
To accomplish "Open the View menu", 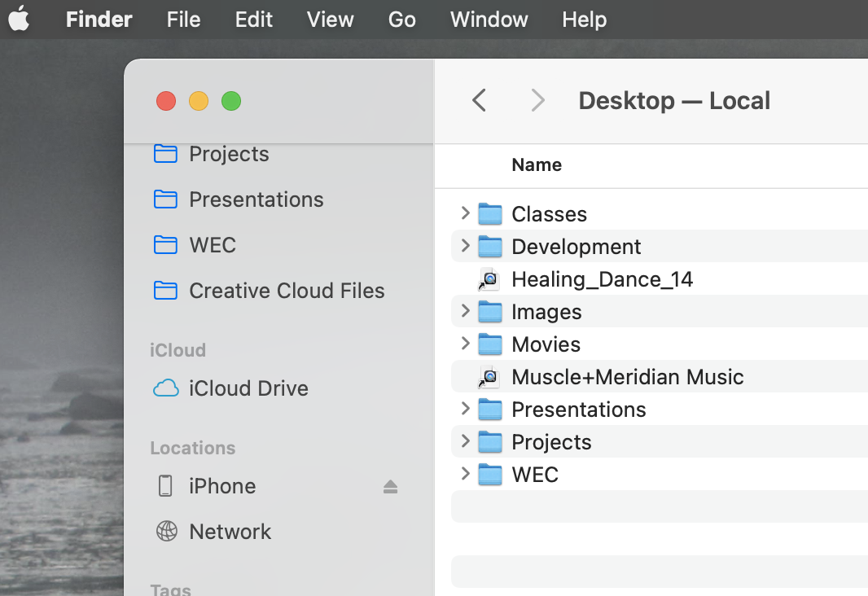I will [x=330, y=20].
